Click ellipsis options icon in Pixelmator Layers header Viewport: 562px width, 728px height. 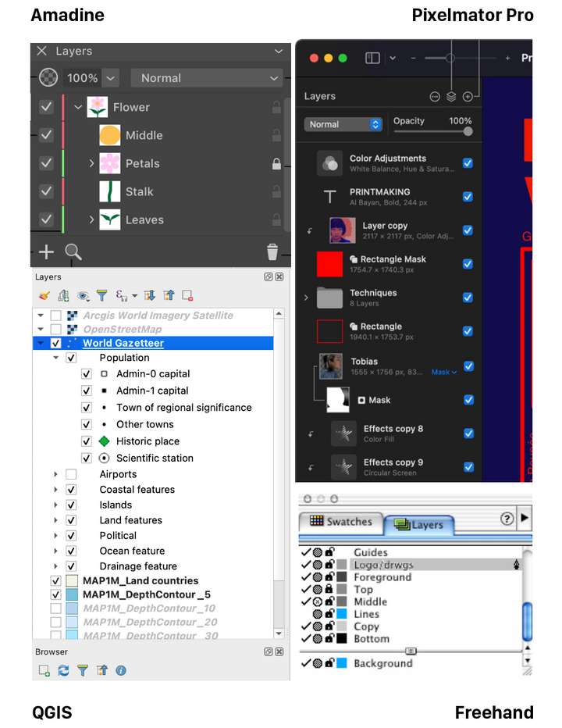tap(434, 97)
